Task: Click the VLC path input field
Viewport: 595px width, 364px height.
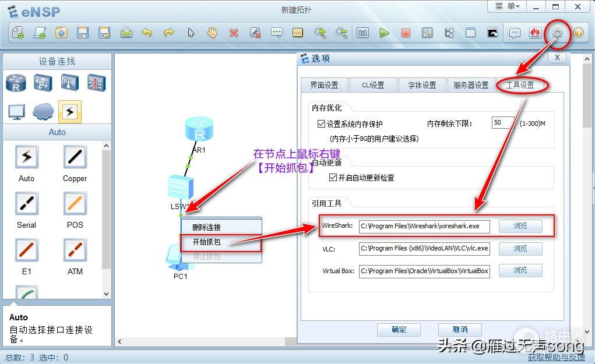Action: click(x=424, y=249)
